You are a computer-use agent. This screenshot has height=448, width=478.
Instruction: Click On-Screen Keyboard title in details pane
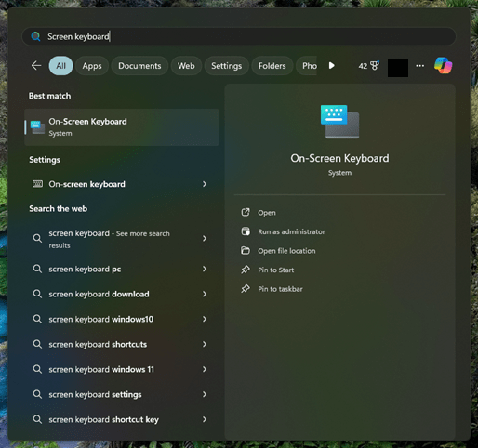click(x=339, y=158)
